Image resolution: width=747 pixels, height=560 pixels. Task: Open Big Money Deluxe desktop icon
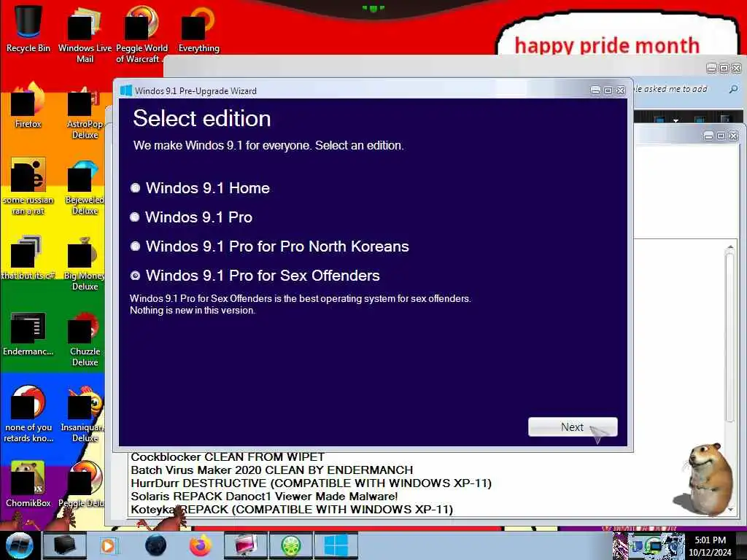click(x=85, y=262)
